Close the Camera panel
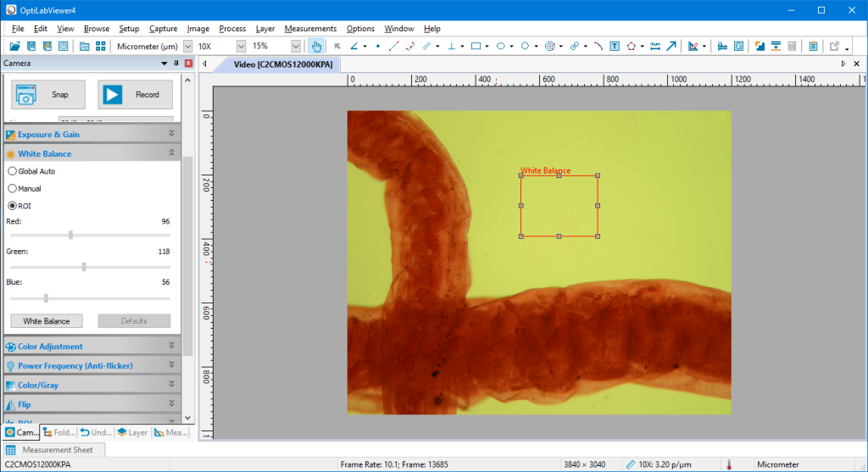Image resolution: width=868 pixels, height=472 pixels. (188, 63)
